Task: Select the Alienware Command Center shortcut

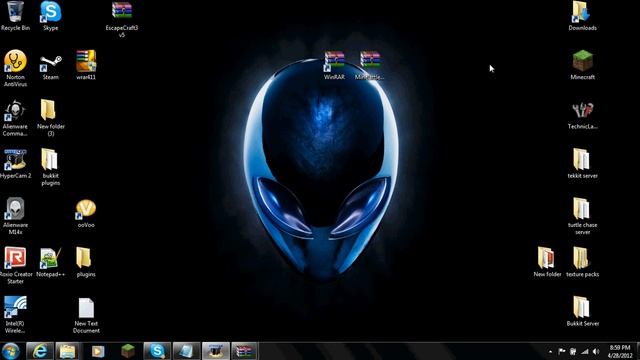Action: click(x=15, y=118)
